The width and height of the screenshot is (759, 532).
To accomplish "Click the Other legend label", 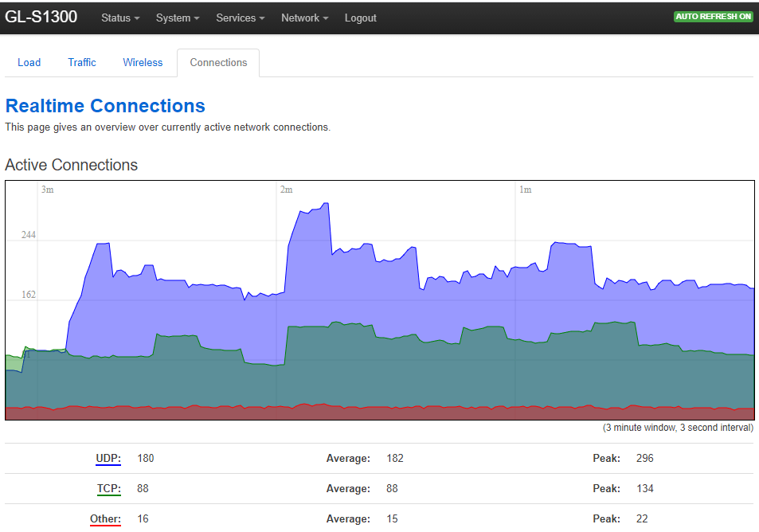I will coord(105,519).
